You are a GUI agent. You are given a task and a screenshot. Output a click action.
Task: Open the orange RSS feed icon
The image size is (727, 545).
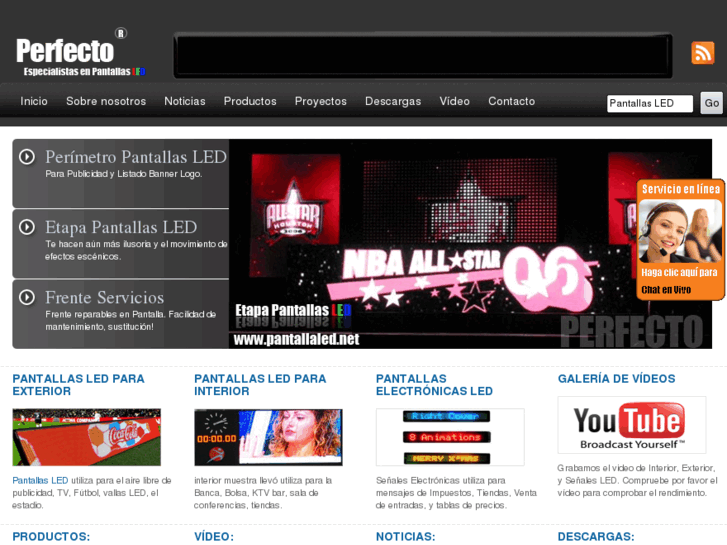702,52
